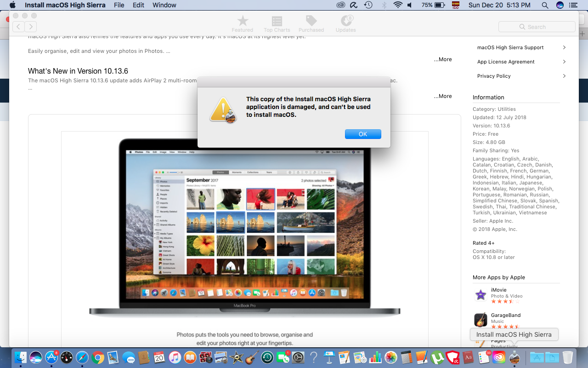Open Keynote from the Dock
Viewport: 588px width, 368px height.
click(329, 357)
